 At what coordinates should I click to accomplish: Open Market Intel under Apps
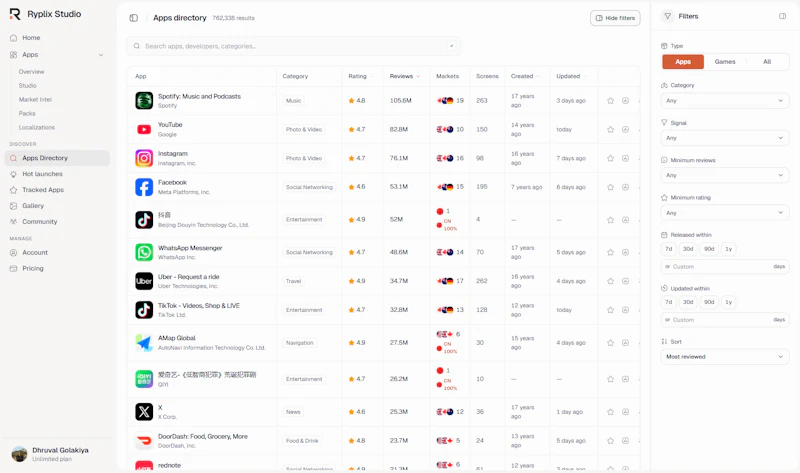coord(35,99)
